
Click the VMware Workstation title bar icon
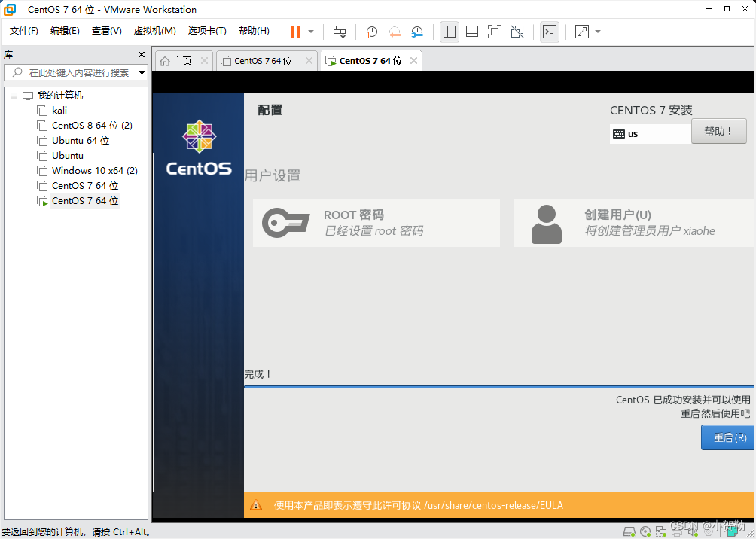[10, 9]
